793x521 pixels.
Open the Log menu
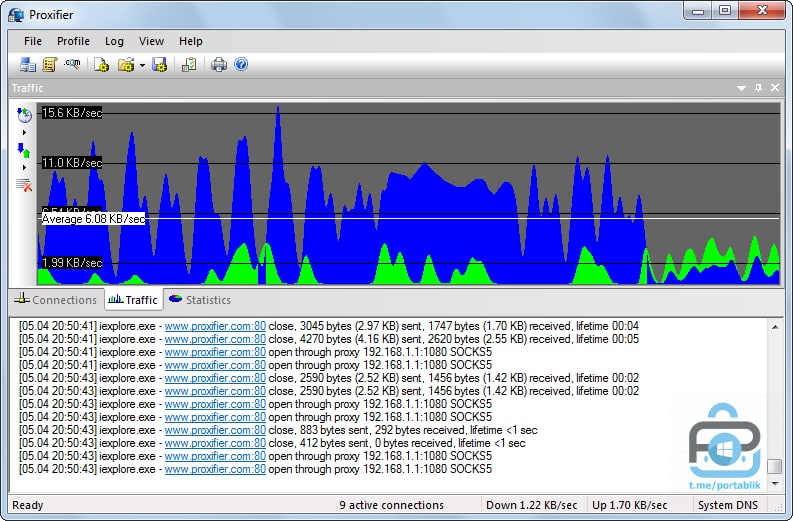114,41
